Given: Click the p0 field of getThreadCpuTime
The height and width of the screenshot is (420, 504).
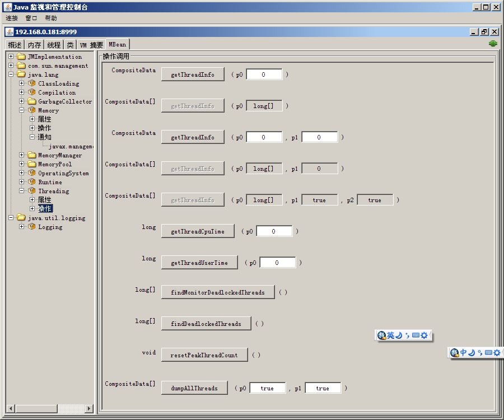Looking at the screenshot, I should (x=274, y=231).
